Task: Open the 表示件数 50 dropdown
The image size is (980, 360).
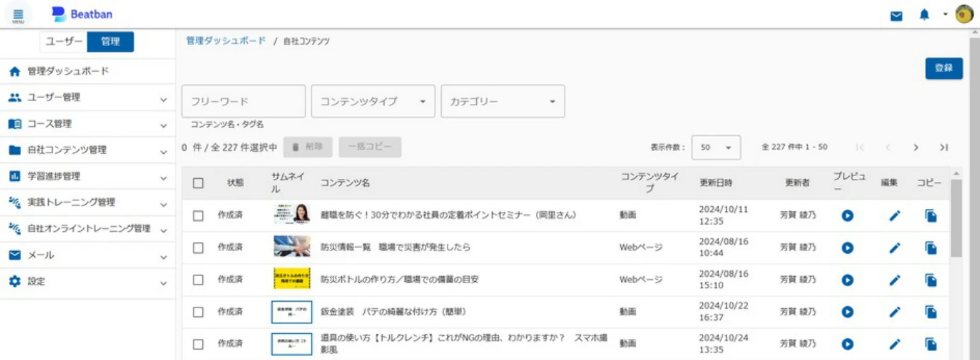Action: tap(716, 147)
